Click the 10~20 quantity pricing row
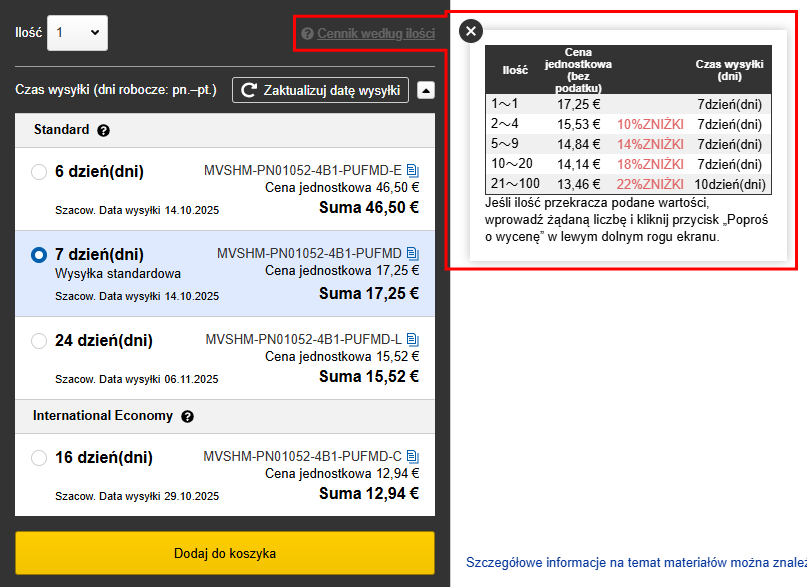The image size is (807, 587). tap(629, 164)
